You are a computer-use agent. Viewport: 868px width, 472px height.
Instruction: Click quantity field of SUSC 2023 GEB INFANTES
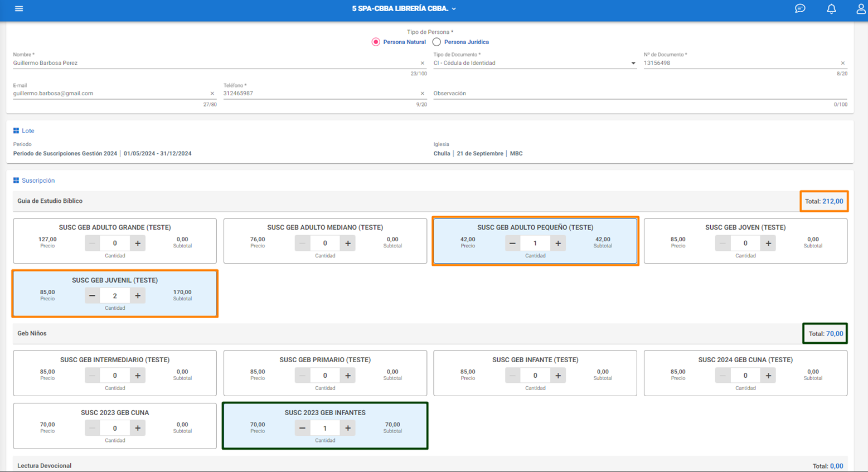point(325,428)
